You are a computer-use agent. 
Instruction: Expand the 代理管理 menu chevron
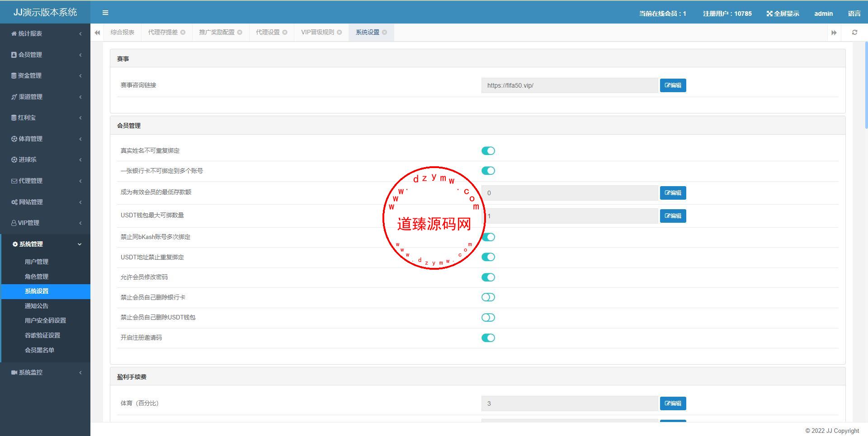click(x=80, y=181)
